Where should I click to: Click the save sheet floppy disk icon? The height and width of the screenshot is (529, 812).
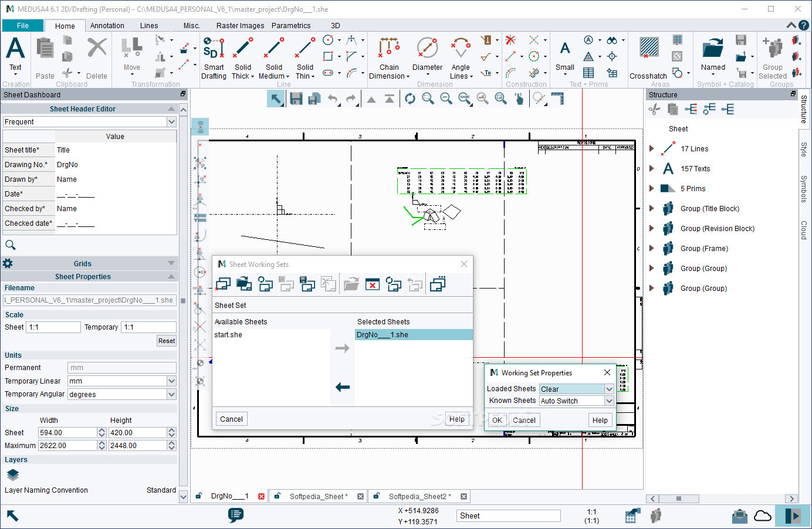click(296, 99)
